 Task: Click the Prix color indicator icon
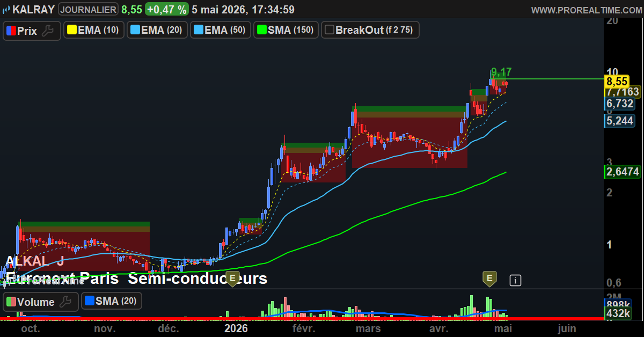11,31
